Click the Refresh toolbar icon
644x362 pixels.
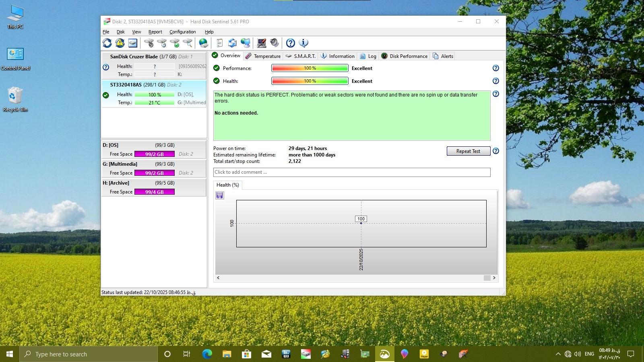click(x=107, y=43)
